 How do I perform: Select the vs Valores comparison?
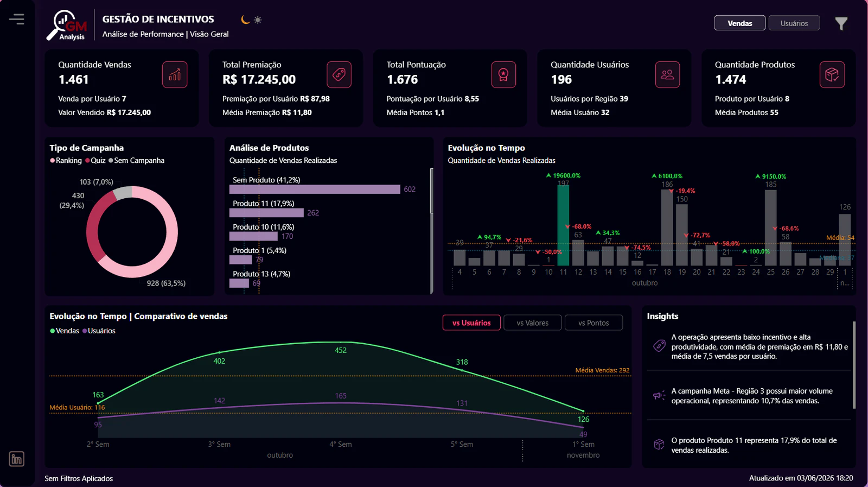pos(532,322)
